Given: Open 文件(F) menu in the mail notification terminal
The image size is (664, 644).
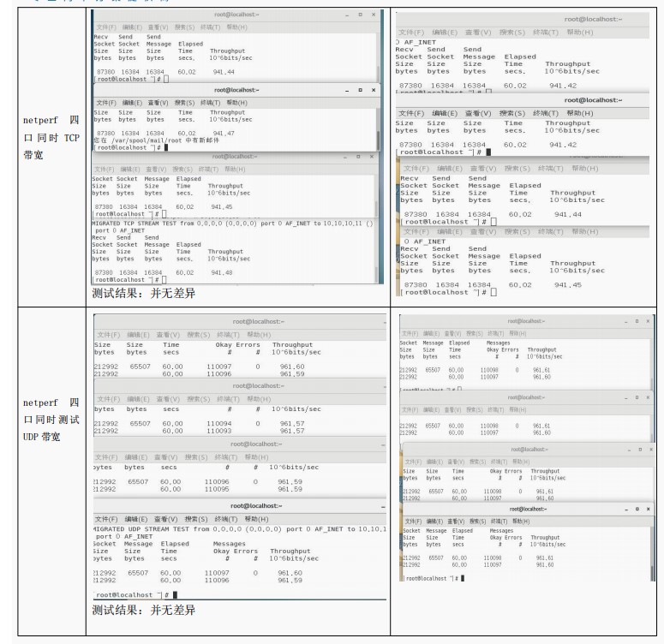Looking at the screenshot, I should [x=105, y=102].
